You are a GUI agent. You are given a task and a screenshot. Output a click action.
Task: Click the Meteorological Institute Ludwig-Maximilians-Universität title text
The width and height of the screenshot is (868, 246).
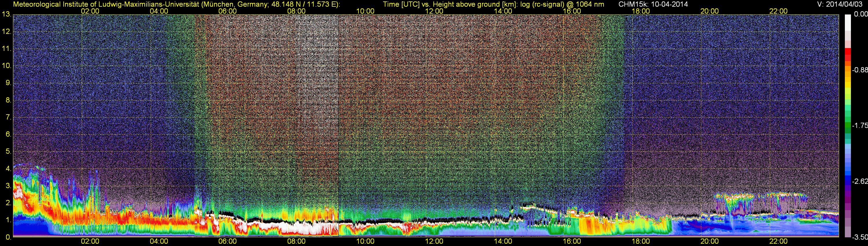(x=176, y=4)
